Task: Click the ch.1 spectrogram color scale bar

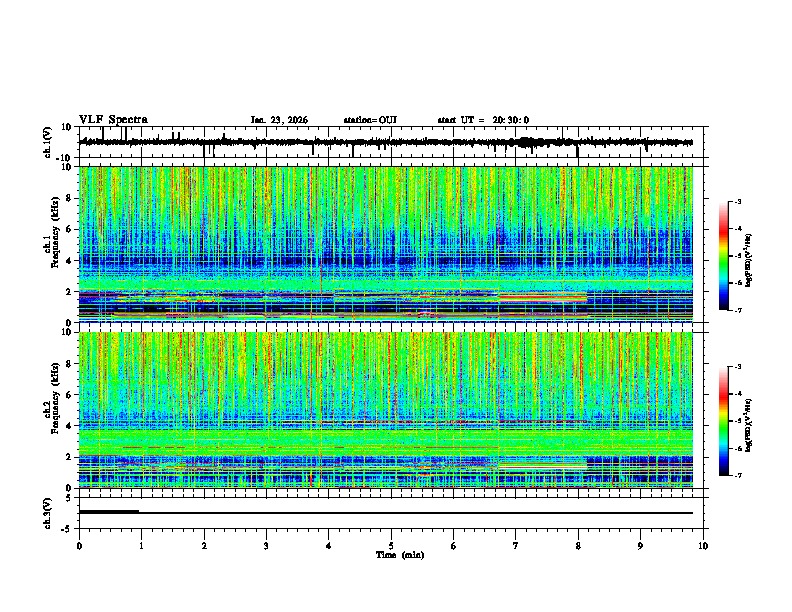Action: 724,256
